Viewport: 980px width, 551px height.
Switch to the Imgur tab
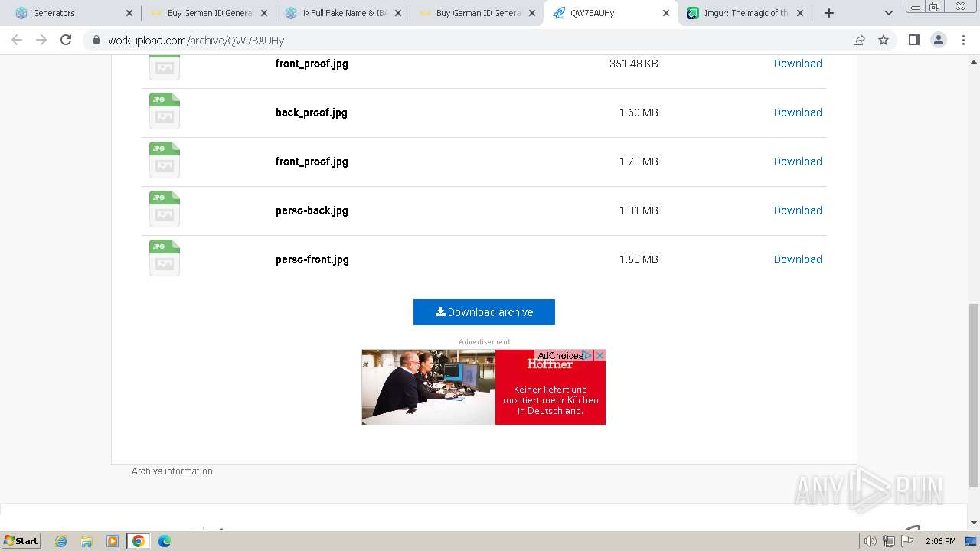tap(744, 13)
